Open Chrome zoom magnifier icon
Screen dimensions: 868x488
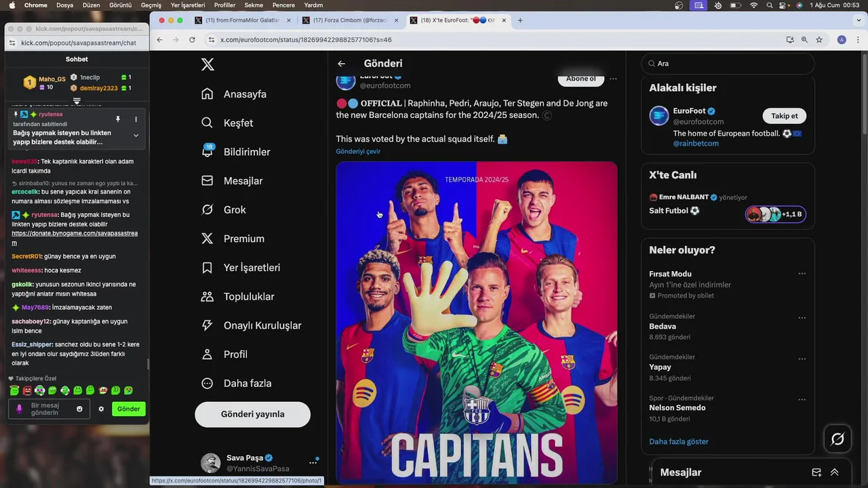click(x=805, y=40)
